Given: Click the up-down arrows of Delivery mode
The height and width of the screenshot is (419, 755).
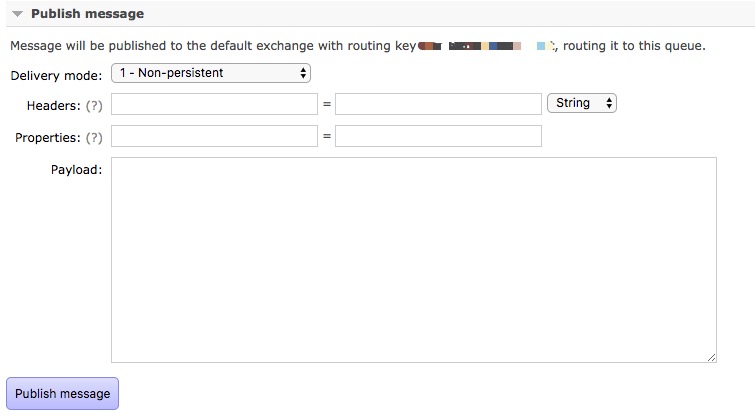Looking at the screenshot, I should coord(303,73).
